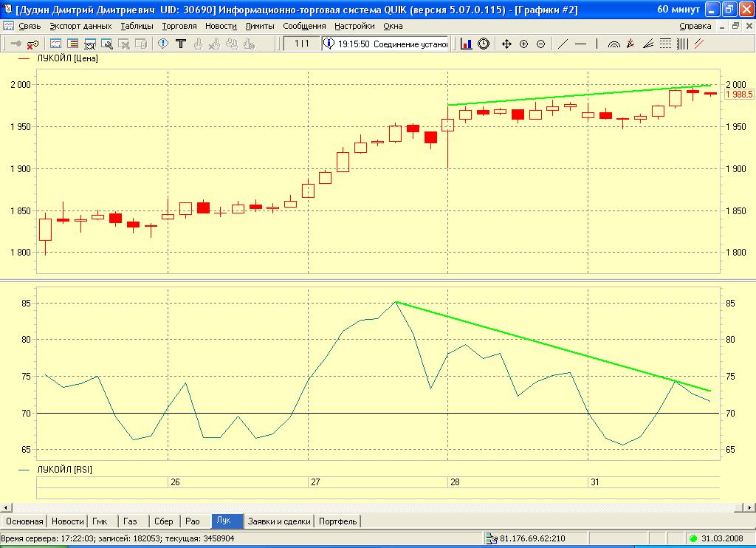756x548 pixels.
Task: Click the 31.03.2008 date in status bar
Action: (x=722, y=538)
